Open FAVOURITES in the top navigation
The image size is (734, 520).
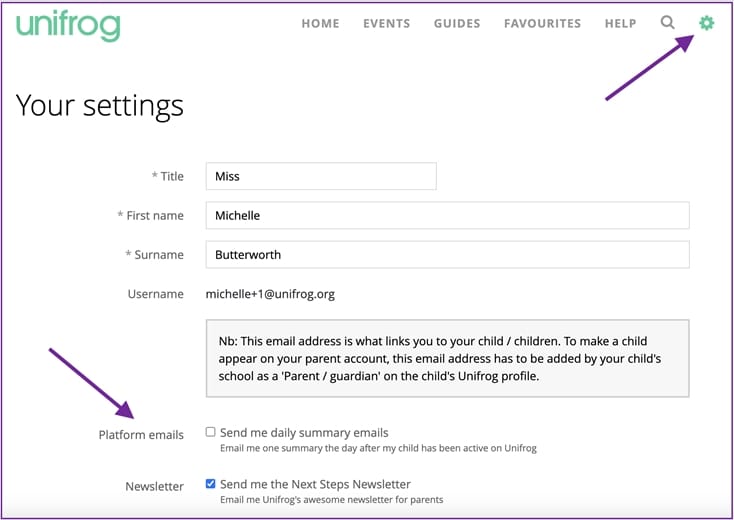[542, 24]
